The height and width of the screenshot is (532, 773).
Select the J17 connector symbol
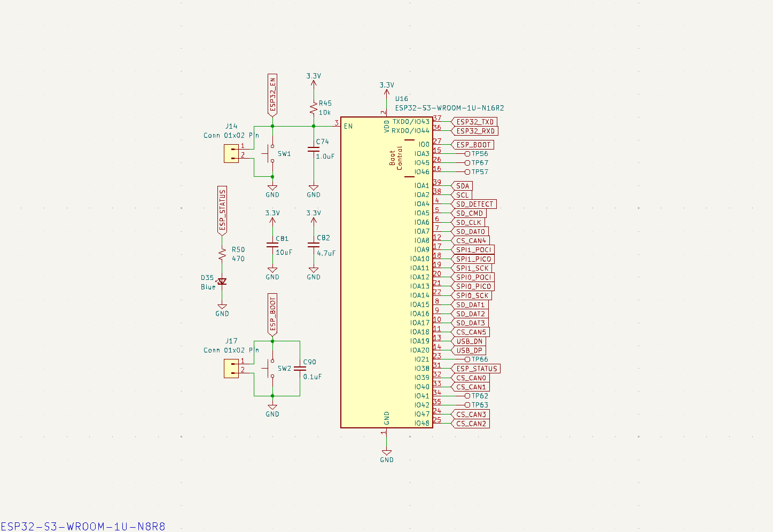[231, 369]
